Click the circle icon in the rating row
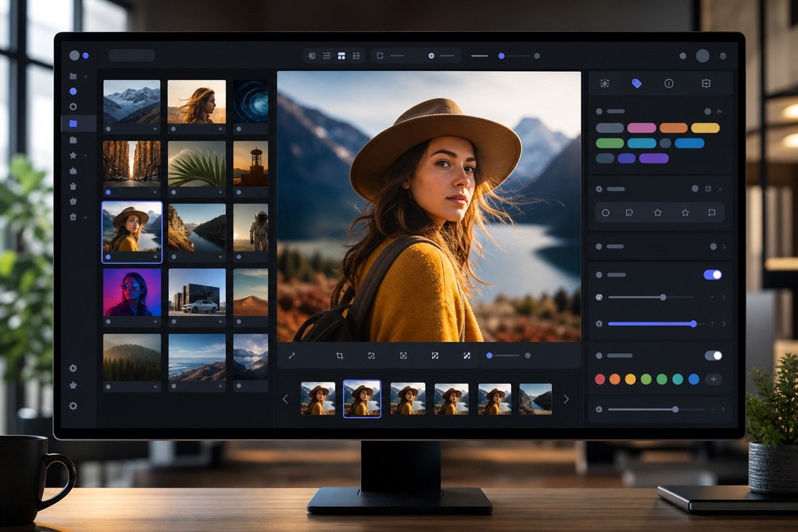Viewport: 798px width, 532px height. point(605,213)
